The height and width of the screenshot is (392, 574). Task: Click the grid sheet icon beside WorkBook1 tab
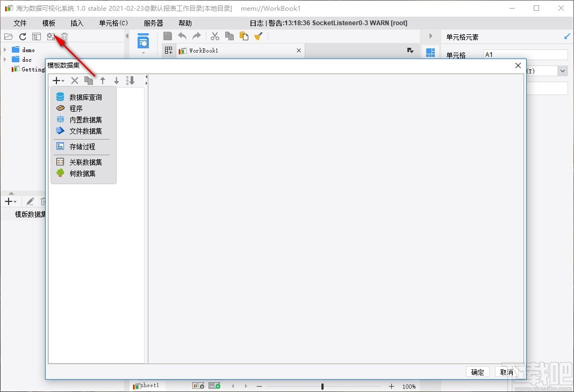169,50
